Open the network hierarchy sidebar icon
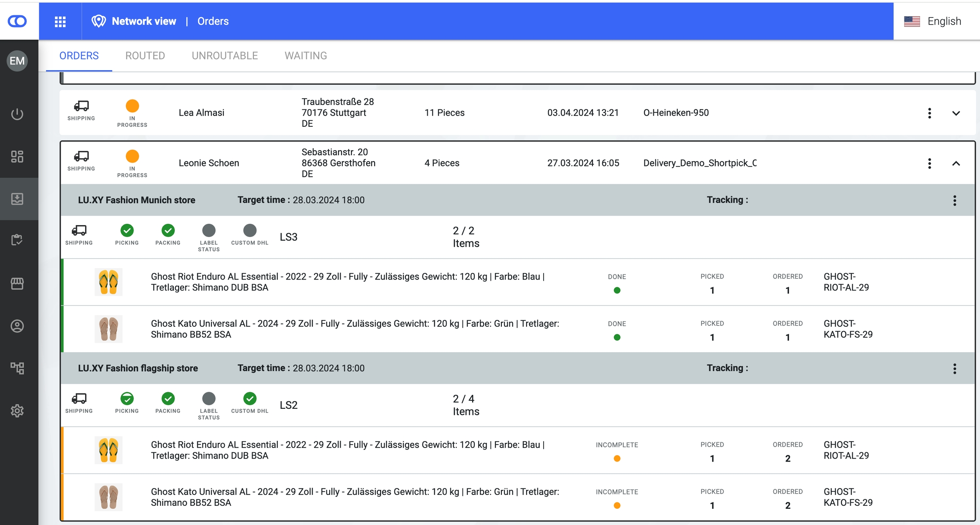 tap(17, 368)
